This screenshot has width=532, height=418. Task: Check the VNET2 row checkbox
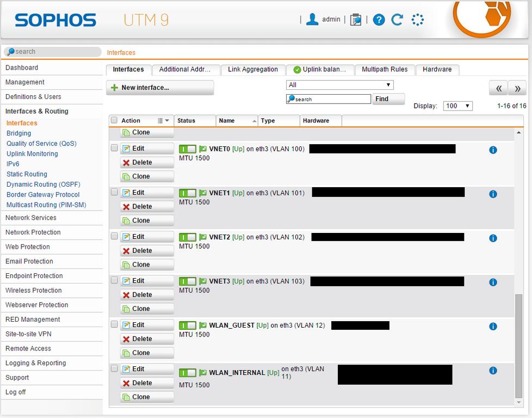[114, 236]
